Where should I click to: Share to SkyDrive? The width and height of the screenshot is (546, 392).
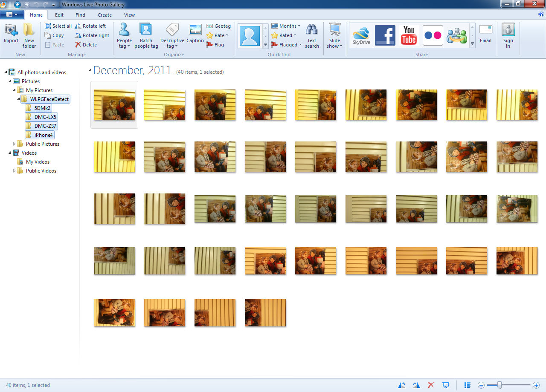coord(361,36)
